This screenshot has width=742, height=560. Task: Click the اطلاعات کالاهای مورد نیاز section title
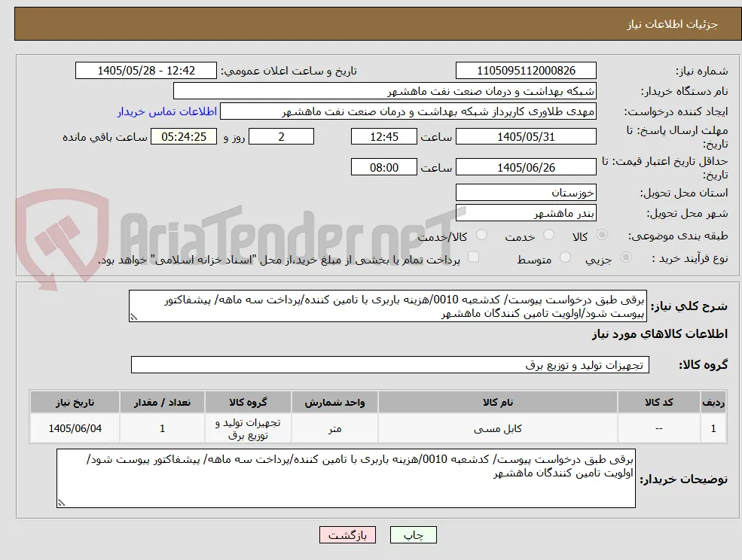pyautogui.click(x=659, y=334)
